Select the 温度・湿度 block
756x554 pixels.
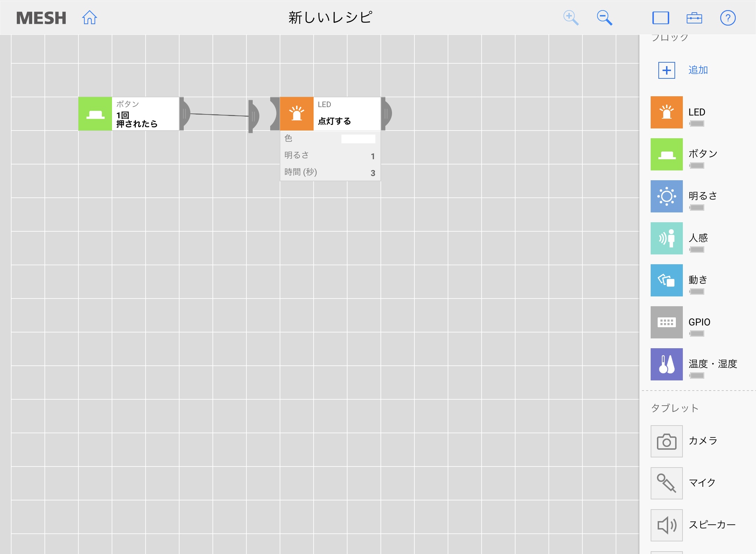666,364
